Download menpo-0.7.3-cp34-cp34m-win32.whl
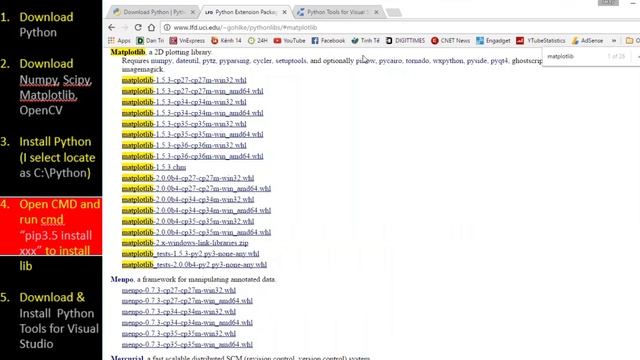The image size is (640, 360). click(178, 312)
